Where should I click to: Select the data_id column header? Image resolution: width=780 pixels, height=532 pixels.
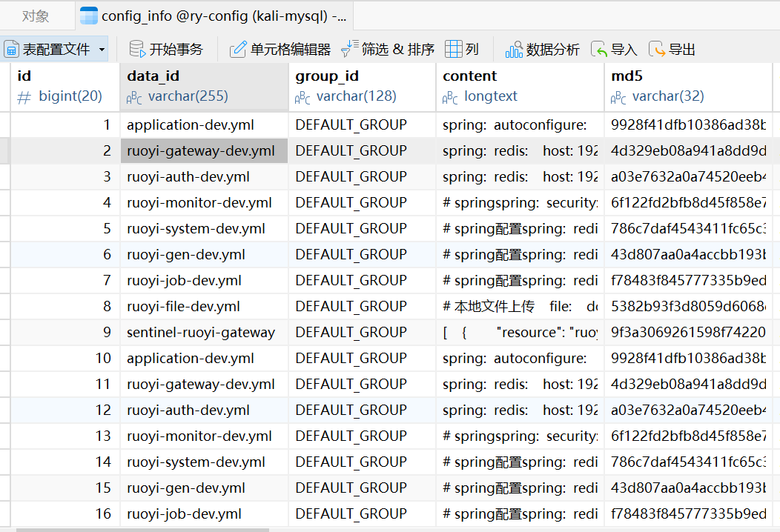tap(204, 86)
